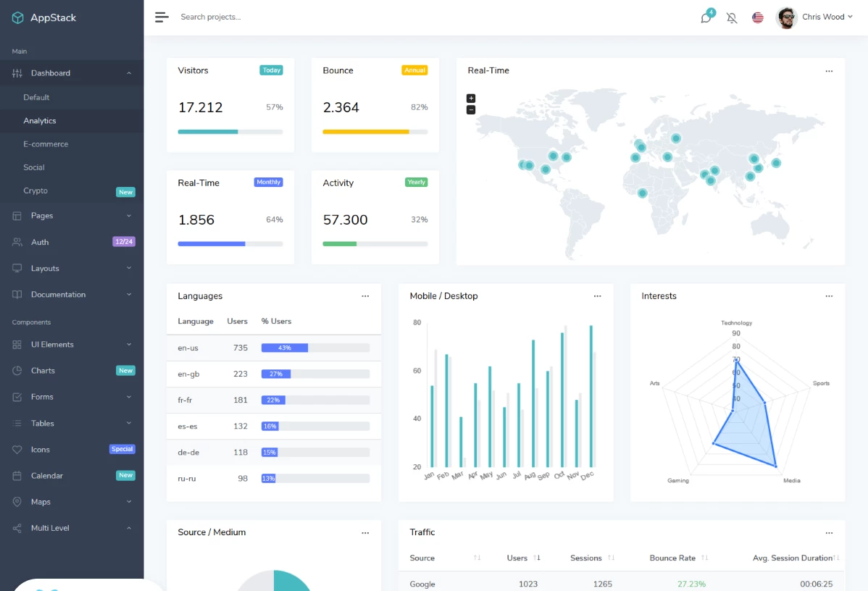Viewport: 868px width, 591px height.
Task: Click the Today badge on Visitors card
Action: pos(271,70)
